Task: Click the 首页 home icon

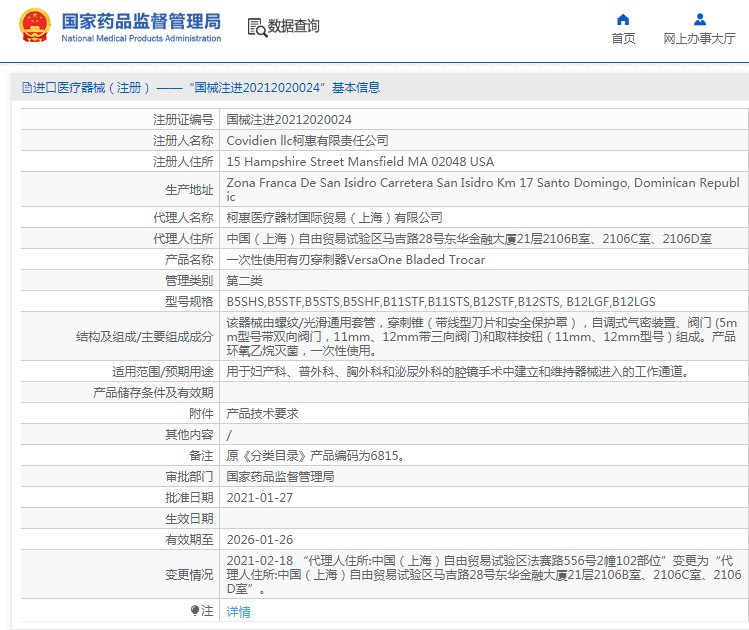Action: coord(623,20)
